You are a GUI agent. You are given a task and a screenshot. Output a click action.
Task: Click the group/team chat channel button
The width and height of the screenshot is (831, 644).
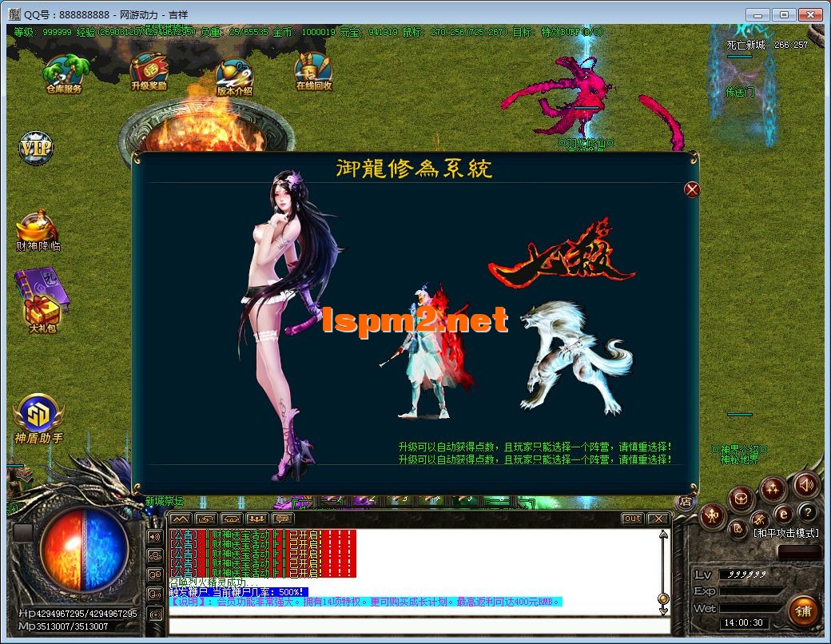point(257,519)
